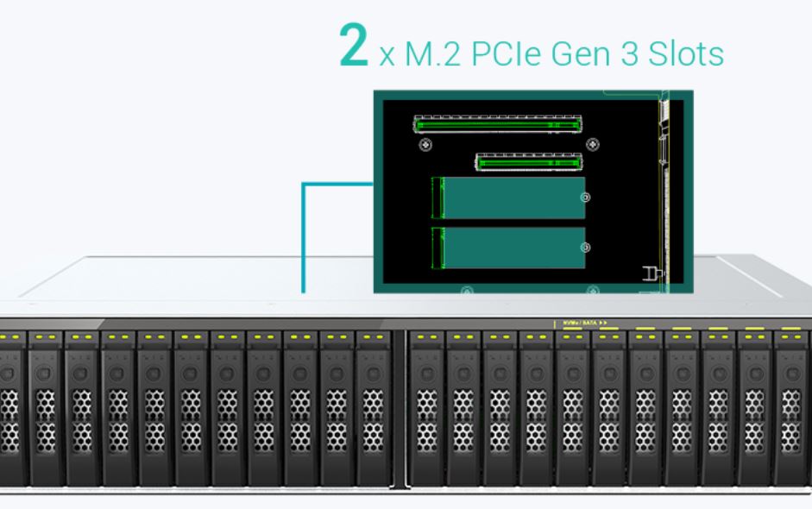Select the shorter green PCIe connector
812x509 pixels.
[529, 162]
